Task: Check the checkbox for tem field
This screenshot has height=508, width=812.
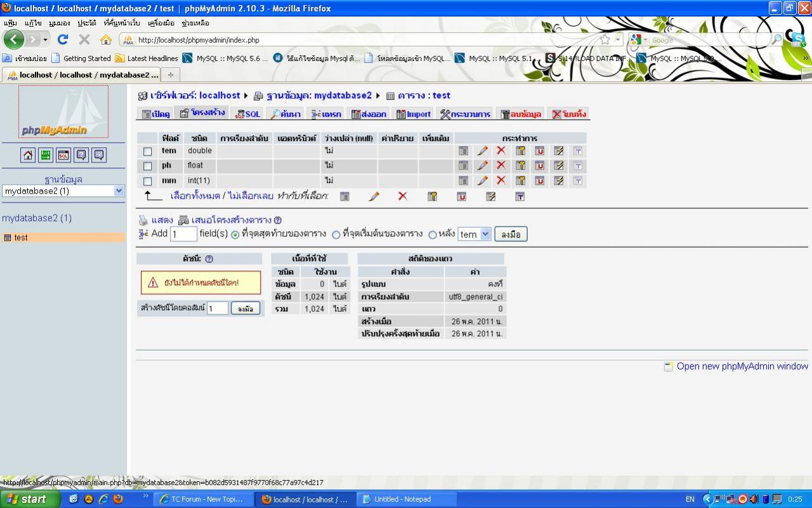Action: pos(148,152)
